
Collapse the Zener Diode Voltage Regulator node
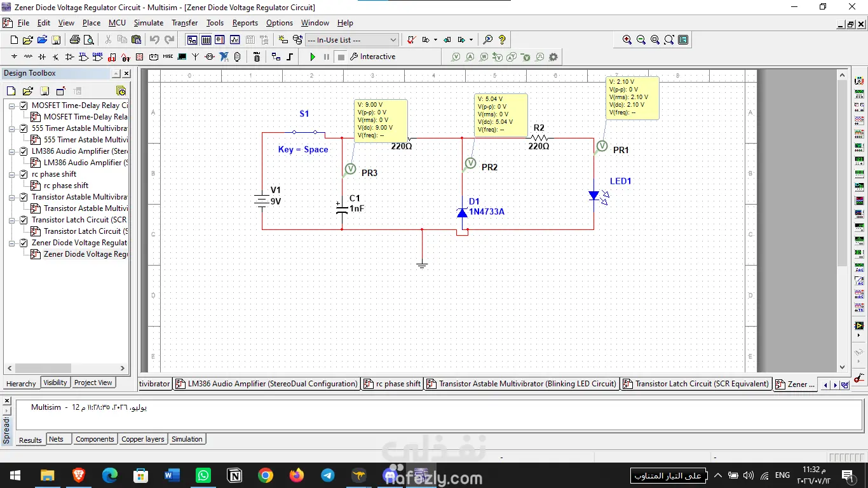12,243
